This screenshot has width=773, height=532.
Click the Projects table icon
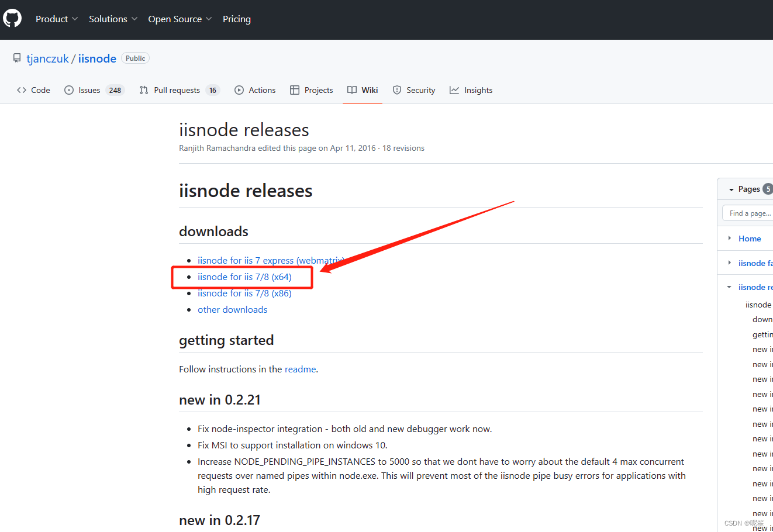pos(295,90)
